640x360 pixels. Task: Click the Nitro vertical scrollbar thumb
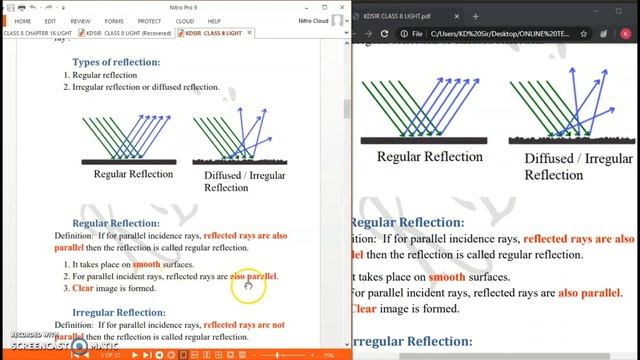coord(347,109)
